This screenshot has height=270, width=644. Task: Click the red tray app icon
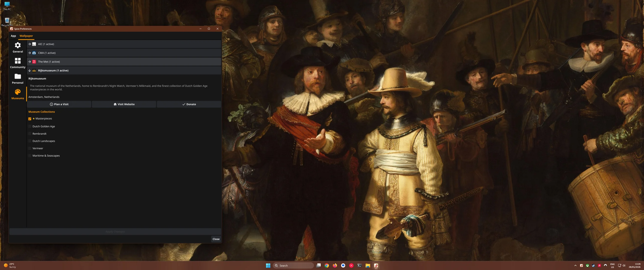tap(599, 265)
